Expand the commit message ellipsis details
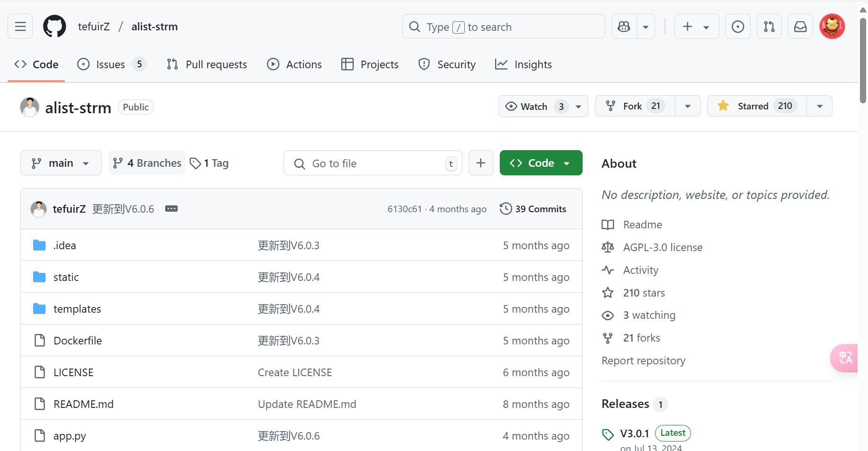This screenshot has width=868, height=451. [171, 209]
